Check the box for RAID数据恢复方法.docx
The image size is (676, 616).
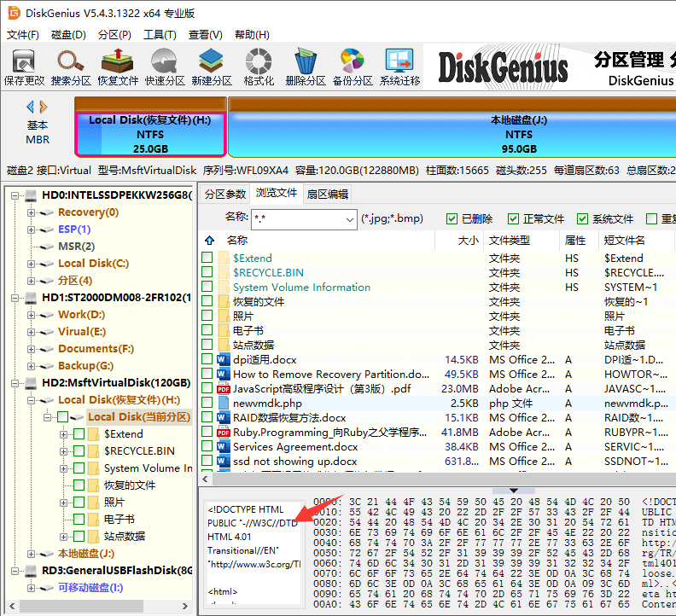point(207,417)
